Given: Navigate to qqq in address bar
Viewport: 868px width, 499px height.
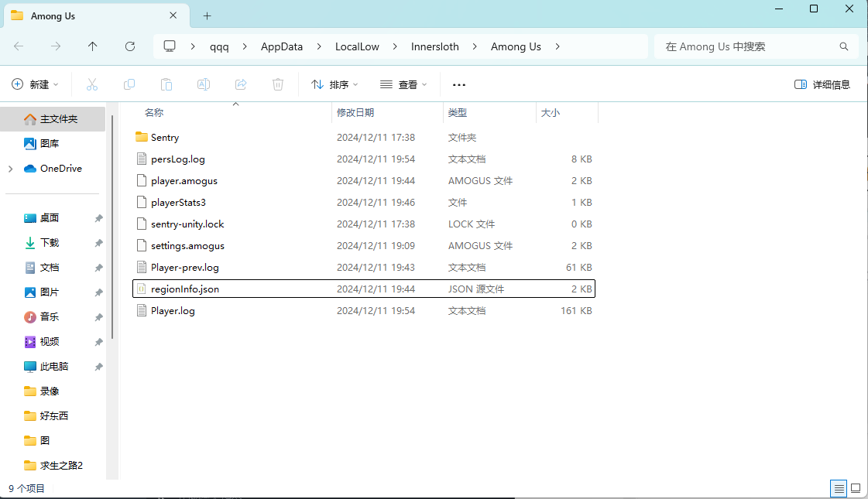Looking at the screenshot, I should coord(219,46).
